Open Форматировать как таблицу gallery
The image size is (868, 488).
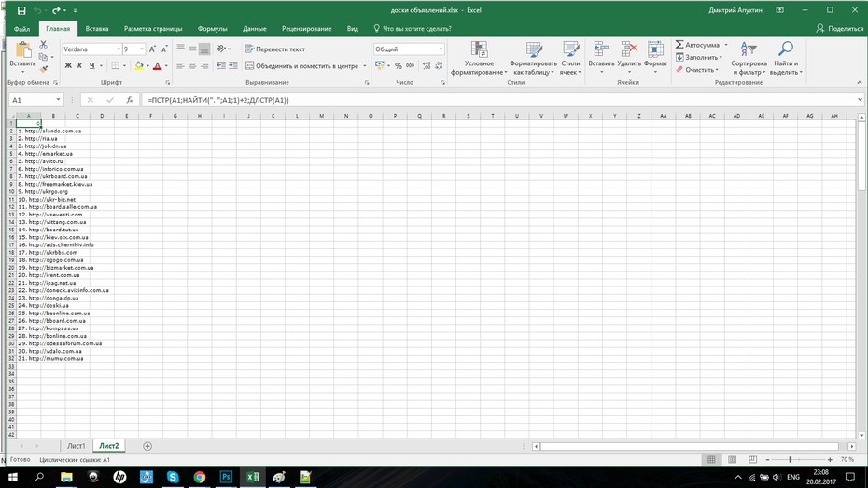[533, 58]
